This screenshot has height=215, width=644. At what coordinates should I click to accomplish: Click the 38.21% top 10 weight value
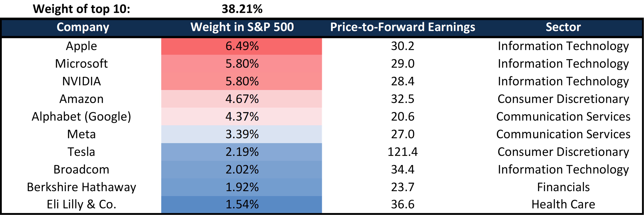[242, 9]
